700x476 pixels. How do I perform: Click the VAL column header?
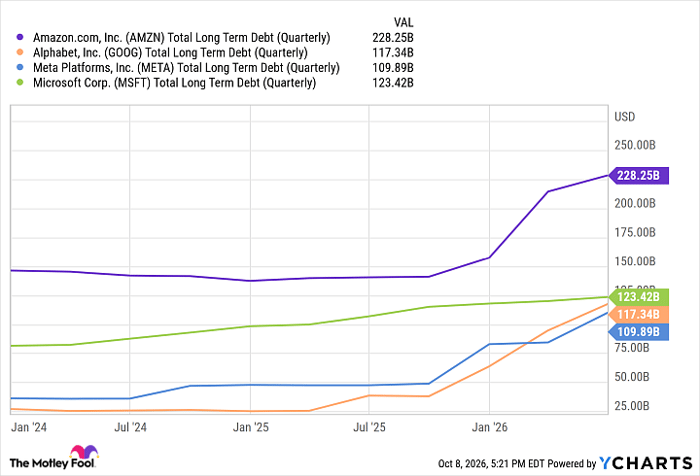click(x=403, y=22)
